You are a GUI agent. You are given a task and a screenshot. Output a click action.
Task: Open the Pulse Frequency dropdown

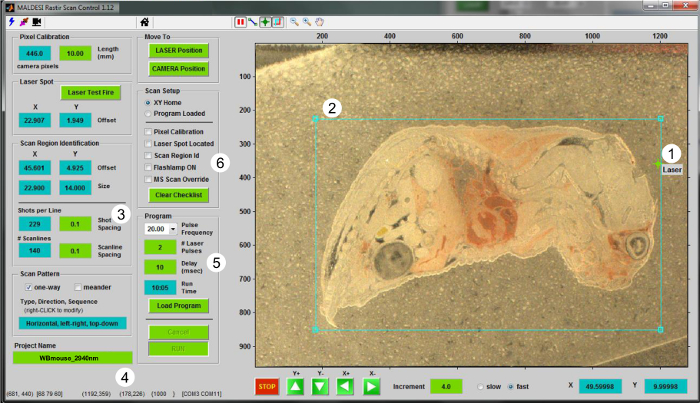point(172,229)
